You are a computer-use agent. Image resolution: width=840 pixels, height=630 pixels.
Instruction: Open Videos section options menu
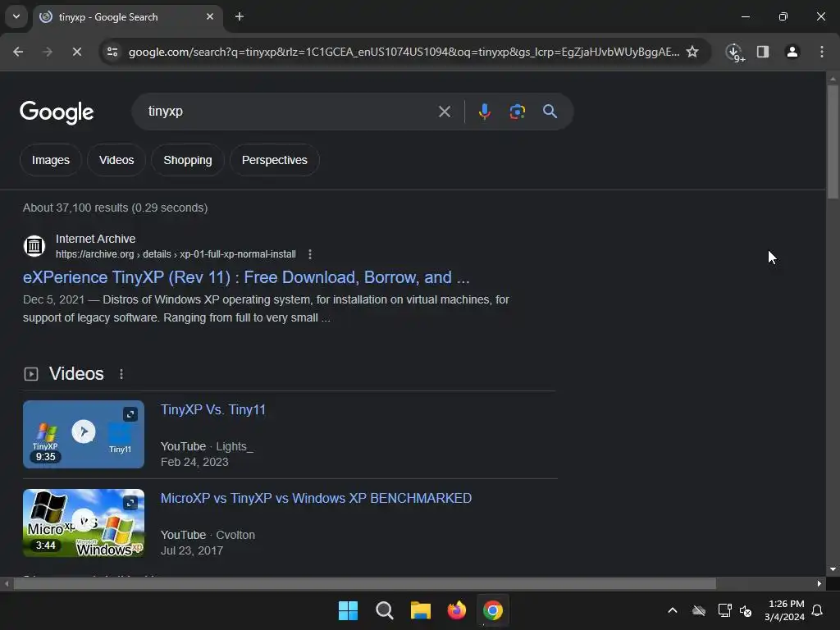pyautogui.click(x=121, y=374)
